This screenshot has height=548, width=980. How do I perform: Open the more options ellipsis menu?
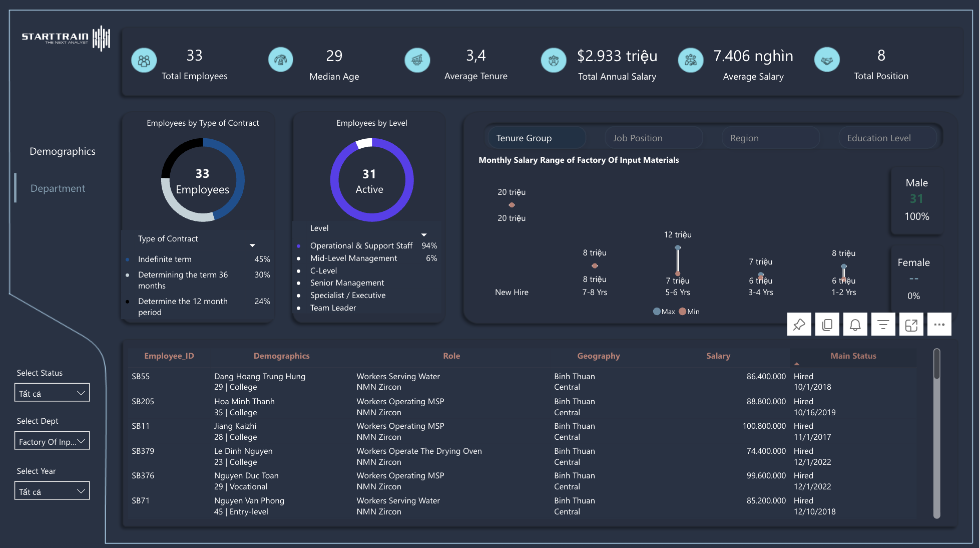[939, 324]
